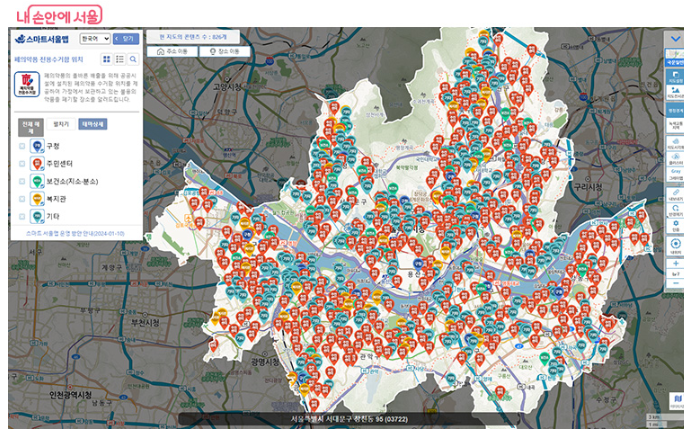684x430 pixels.
Task: Click the 광명시청 map label
Action: pyautogui.click(x=265, y=362)
